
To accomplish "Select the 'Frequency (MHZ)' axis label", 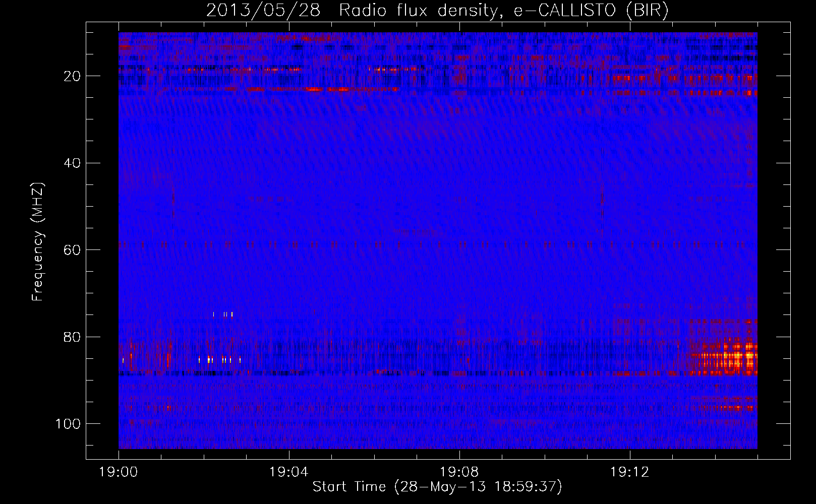I will pyautogui.click(x=38, y=241).
